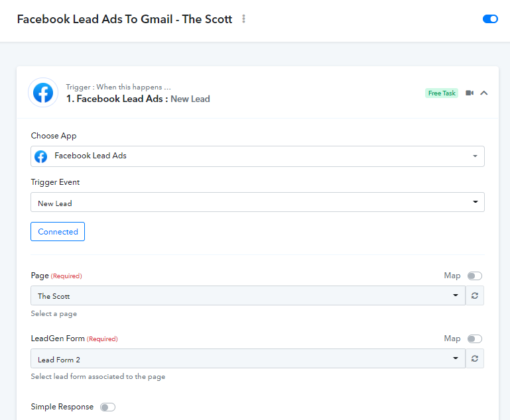The image size is (510, 420).
Task: Toggle the Map switch for Page
Action: click(x=475, y=276)
